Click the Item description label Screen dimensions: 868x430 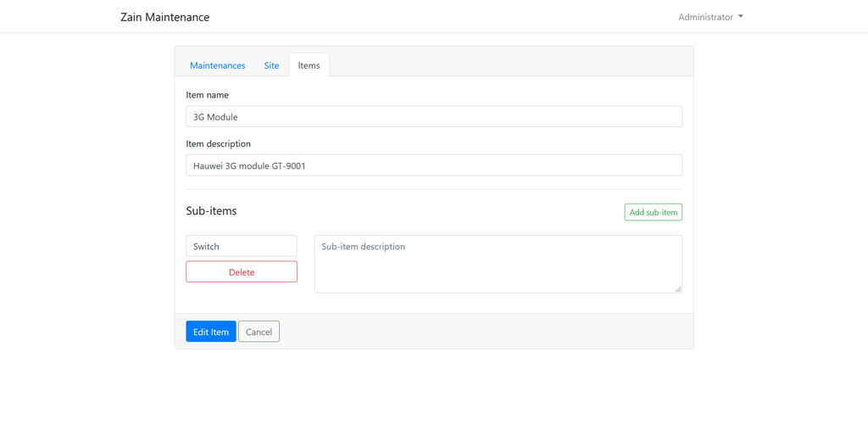tap(218, 144)
